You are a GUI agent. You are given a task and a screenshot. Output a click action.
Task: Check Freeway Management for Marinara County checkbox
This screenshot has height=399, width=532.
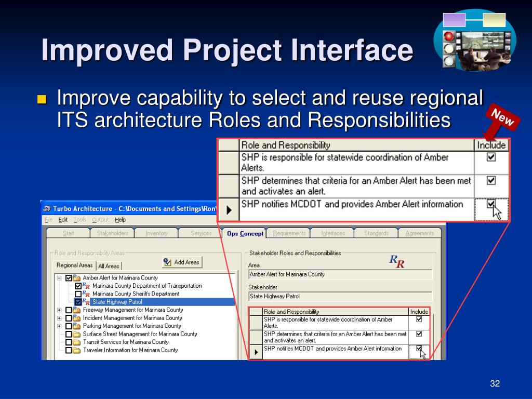[x=69, y=310]
